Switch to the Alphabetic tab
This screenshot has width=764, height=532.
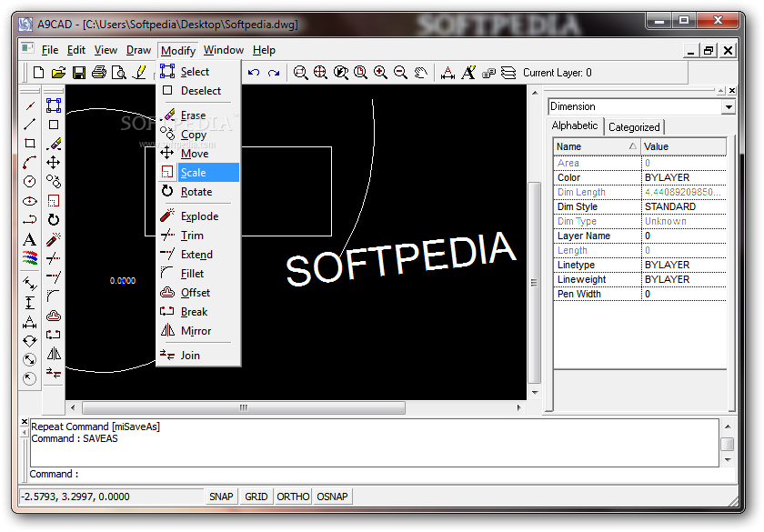[x=575, y=125]
